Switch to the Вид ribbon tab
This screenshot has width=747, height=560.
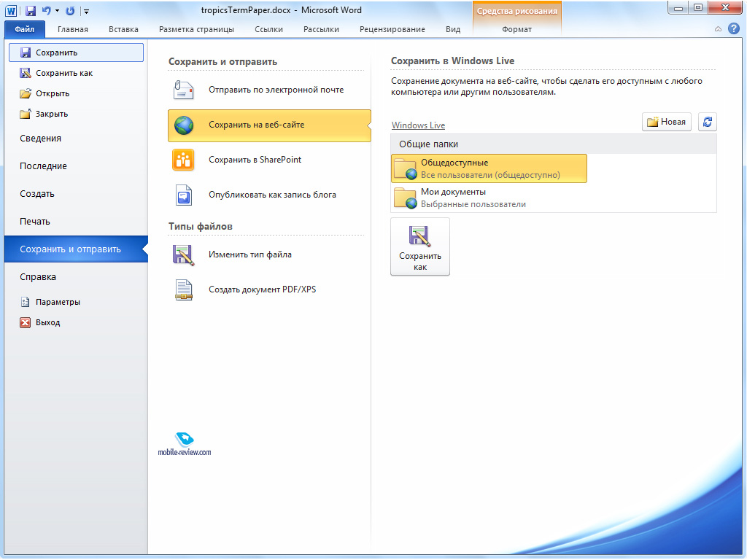tap(453, 29)
